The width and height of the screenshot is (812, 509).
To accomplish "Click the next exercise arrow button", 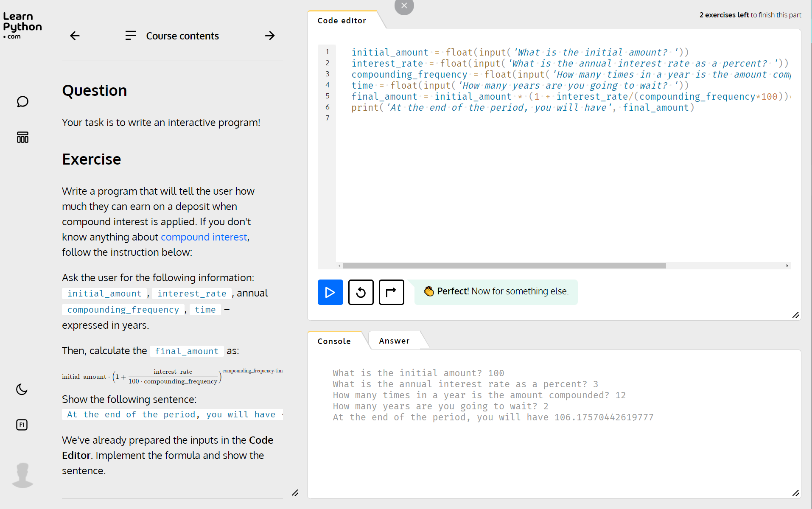I will pyautogui.click(x=392, y=292).
